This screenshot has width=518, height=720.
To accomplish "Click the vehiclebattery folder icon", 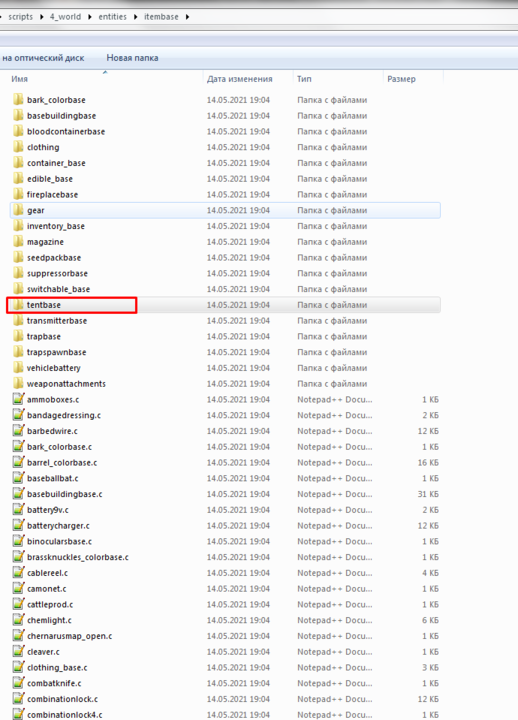I will (x=18, y=368).
